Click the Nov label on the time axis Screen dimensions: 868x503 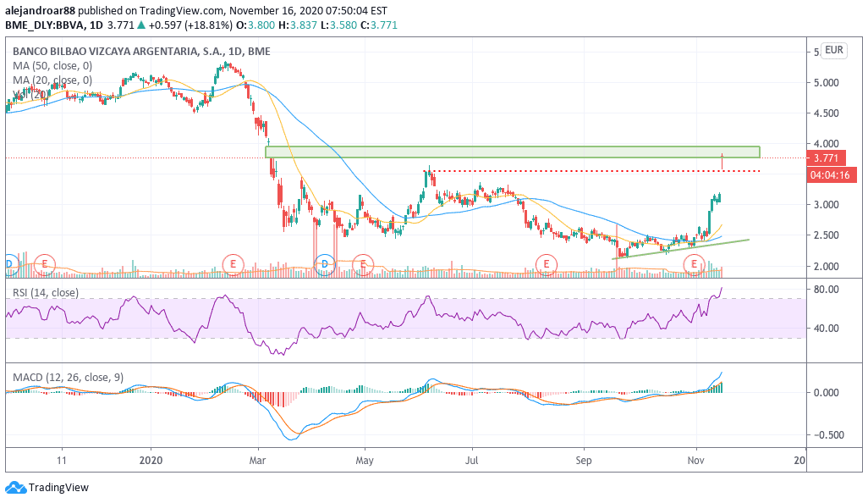coord(696,461)
